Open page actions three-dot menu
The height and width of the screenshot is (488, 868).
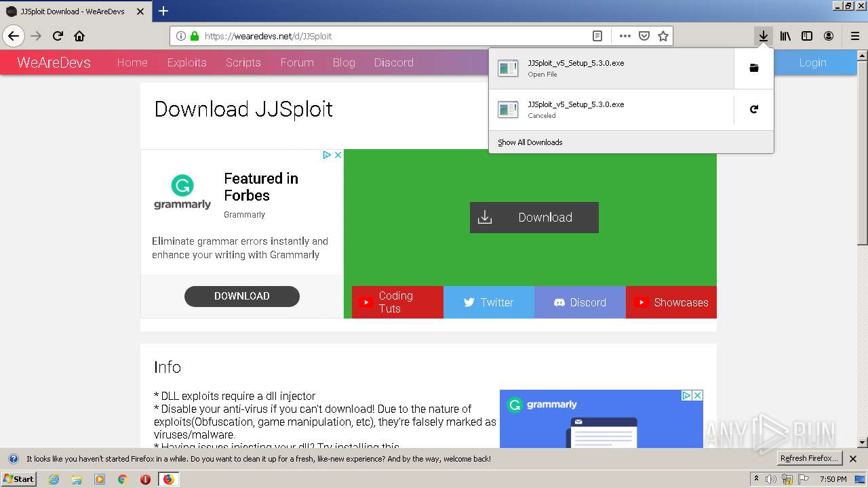coord(625,36)
